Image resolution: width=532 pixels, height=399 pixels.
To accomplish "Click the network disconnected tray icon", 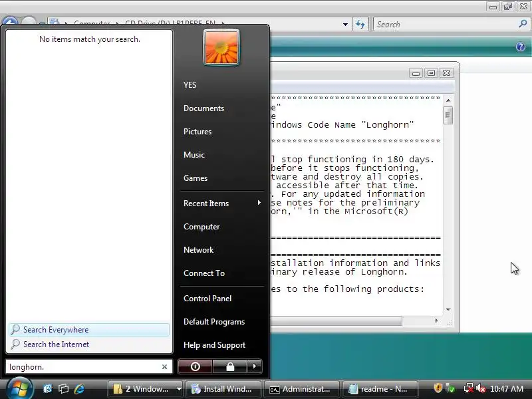I will tap(469, 388).
